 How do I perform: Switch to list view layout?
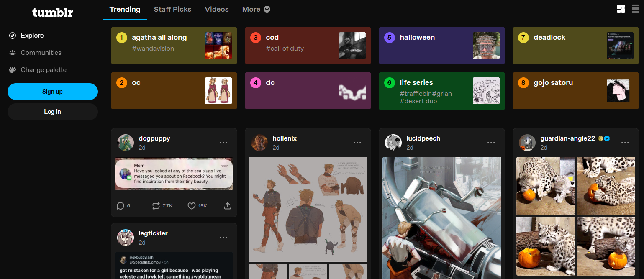[635, 9]
